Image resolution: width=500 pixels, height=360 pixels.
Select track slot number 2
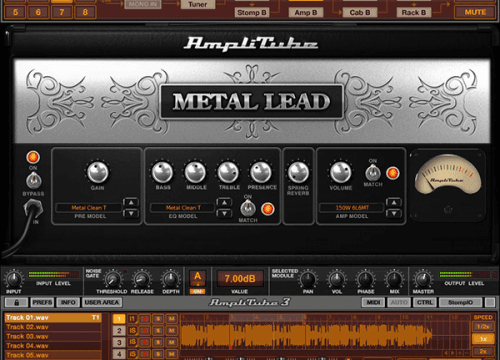[x=119, y=331]
